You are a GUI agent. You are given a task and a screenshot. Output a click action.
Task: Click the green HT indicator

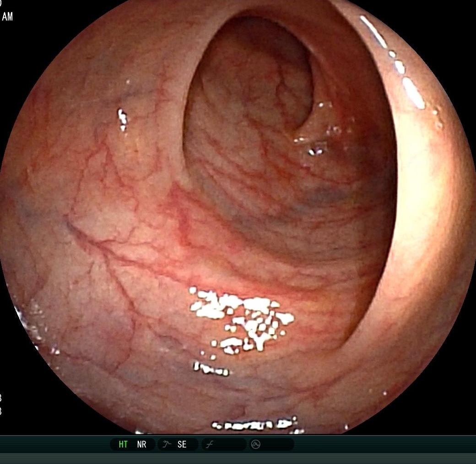[x=123, y=444]
